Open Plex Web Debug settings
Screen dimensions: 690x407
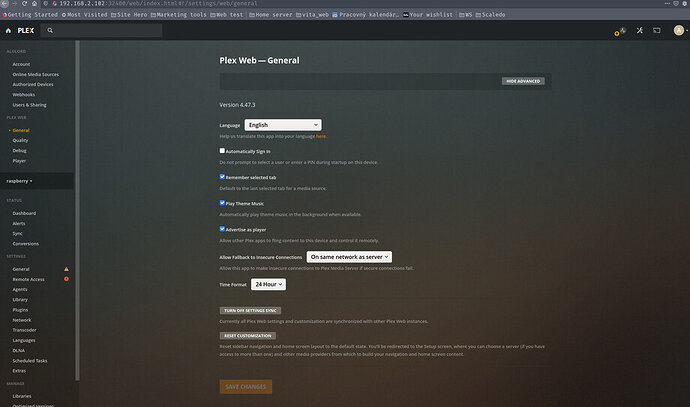[19, 150]
